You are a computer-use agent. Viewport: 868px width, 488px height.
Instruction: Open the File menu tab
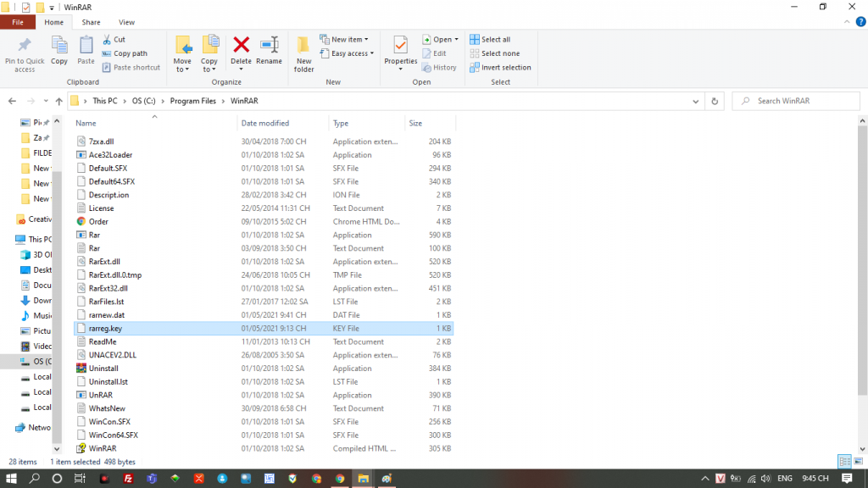point(18,22)
